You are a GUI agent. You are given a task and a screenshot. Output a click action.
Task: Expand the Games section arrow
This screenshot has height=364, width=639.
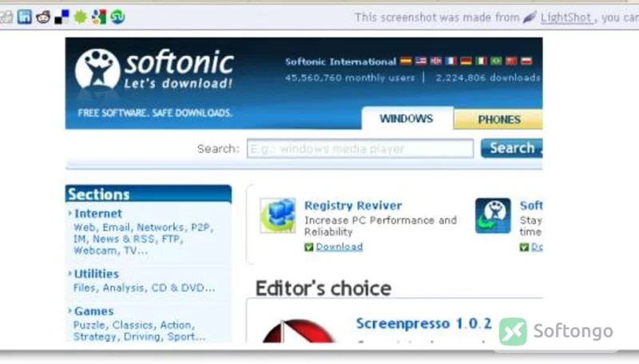click(x=69, y=311)
